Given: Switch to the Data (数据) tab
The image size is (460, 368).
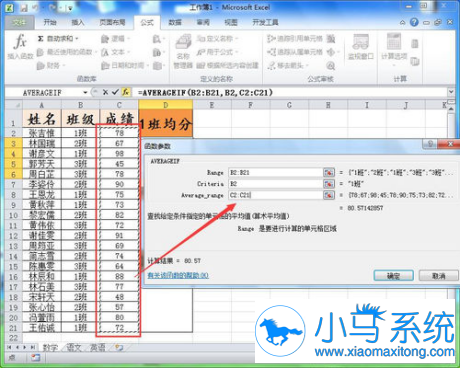Looking at the screenshot, I should point(175,22).
